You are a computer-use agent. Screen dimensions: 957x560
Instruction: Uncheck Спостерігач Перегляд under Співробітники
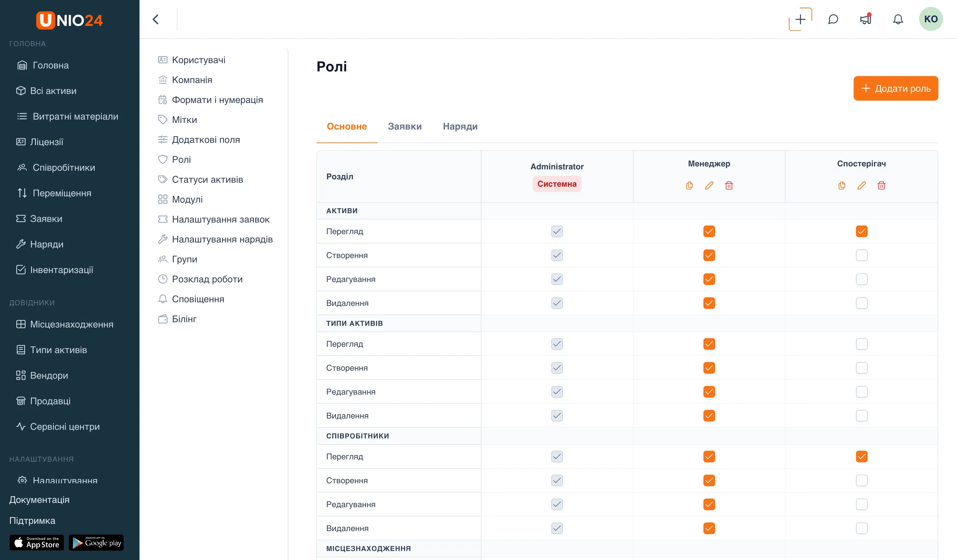click(x=862, y=456)
